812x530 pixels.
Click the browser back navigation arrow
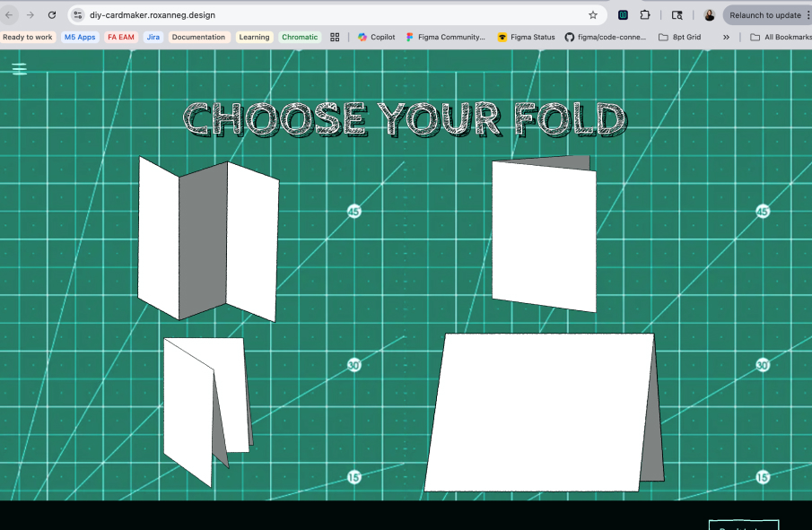pyautogui.click(x=11, y=14)
